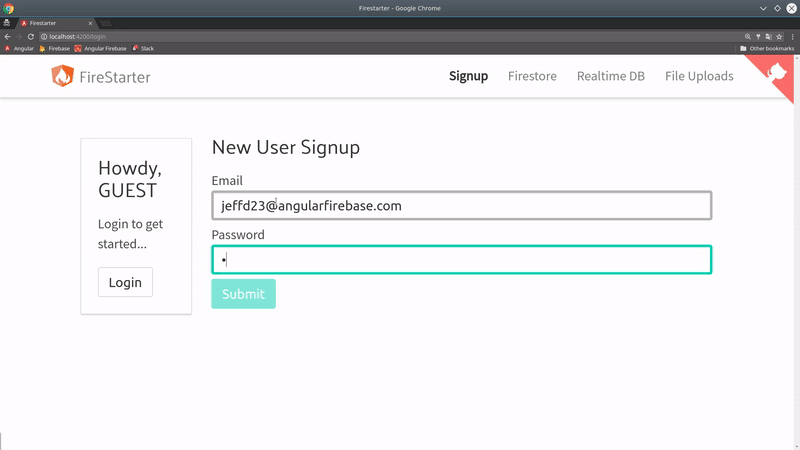
Task: Open Chrome's three-dot menu
Action: pos(793,36)
